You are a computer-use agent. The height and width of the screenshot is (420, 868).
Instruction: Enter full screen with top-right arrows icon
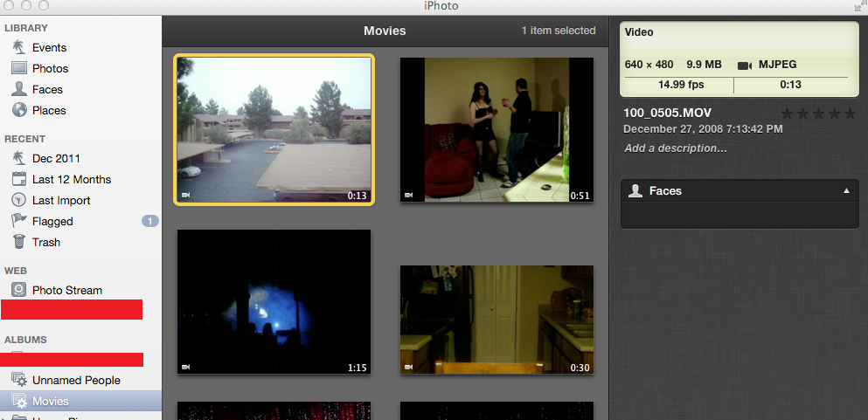(x=860, y=5)
